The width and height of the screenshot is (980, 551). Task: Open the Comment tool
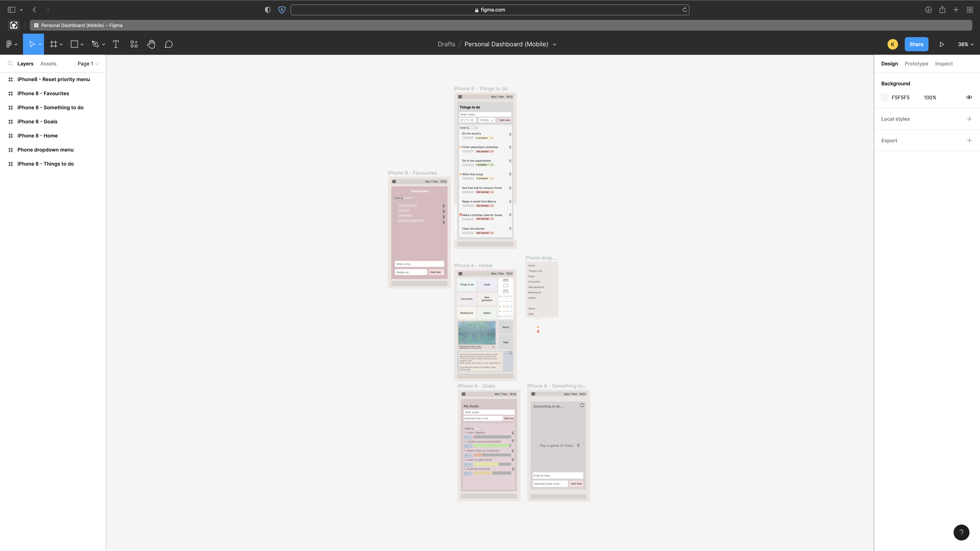[168, 44]
